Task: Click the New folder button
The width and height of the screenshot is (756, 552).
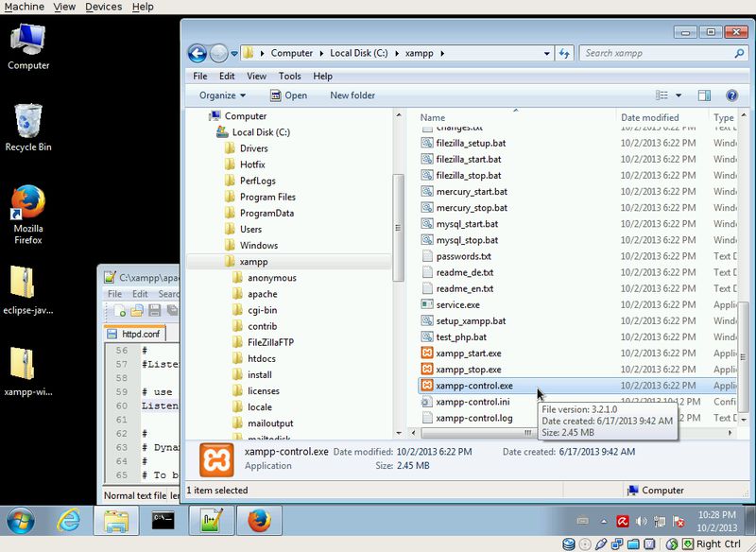Action: pos(352,95)
